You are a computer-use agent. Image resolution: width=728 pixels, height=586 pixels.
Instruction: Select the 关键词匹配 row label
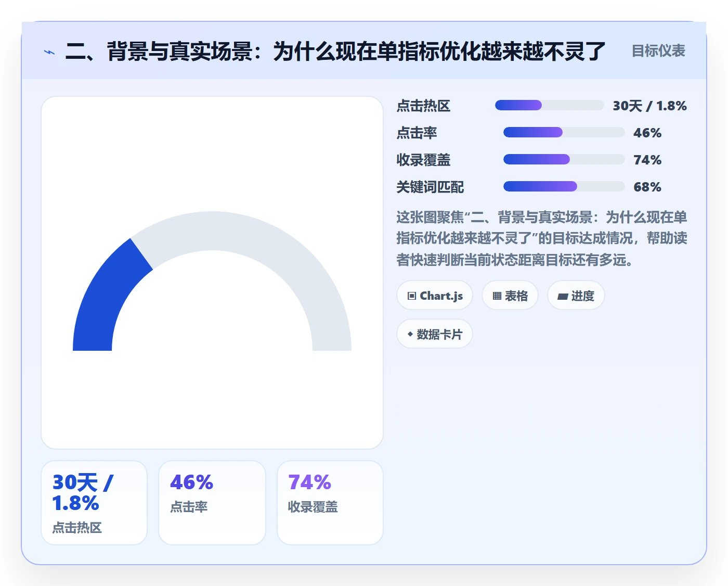(430, 187)
